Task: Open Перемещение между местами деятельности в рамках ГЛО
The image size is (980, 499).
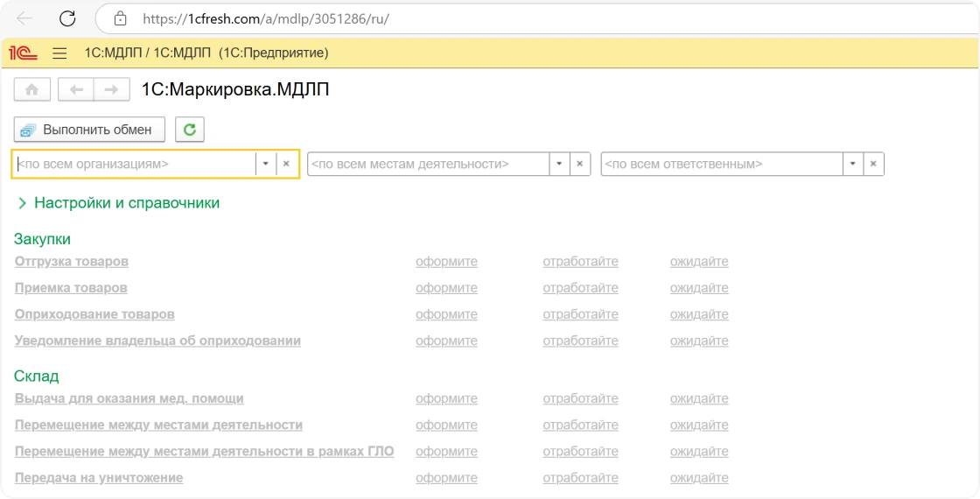Action: pos(205,451)
